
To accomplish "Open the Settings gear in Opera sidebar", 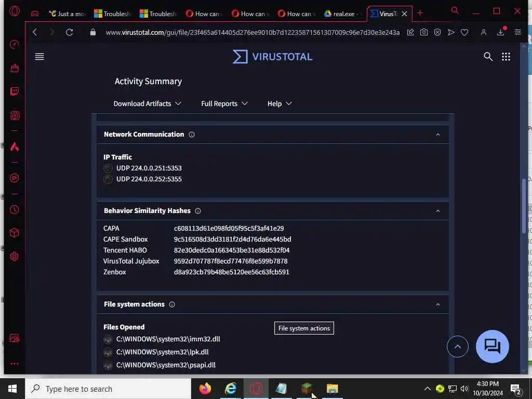I will [x=15, y=257].
